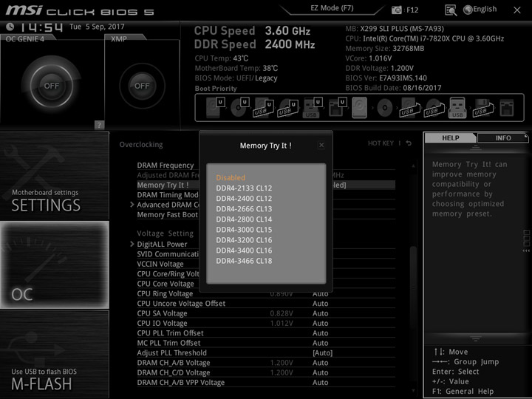Expand the Advanced DRAM submenu arrow
The width and height of the screenshot is (532, 399).
(x=132, y=205)
